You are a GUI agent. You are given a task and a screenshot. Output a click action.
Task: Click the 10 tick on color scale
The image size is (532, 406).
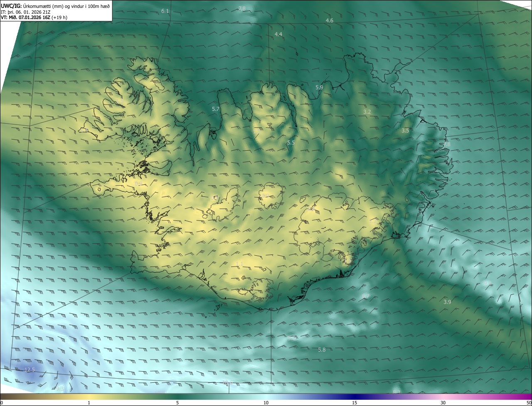(x=266, y=403)
